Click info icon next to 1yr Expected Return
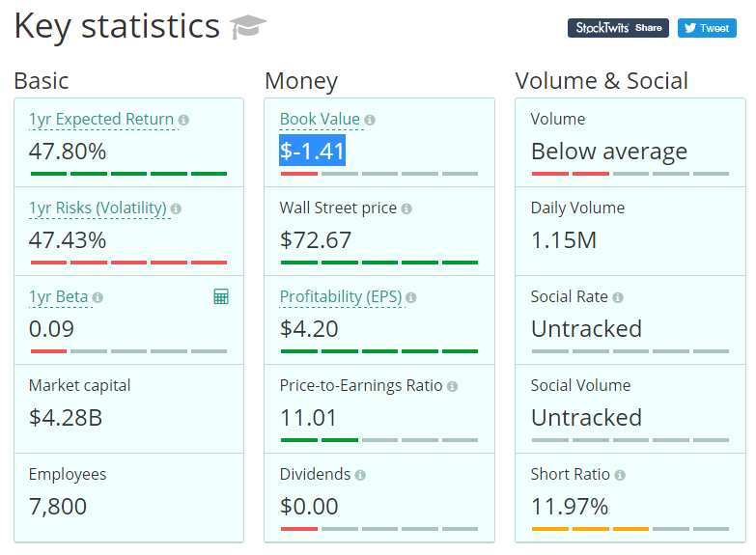Viewport: 756px width, 555px height. point(183,120)
